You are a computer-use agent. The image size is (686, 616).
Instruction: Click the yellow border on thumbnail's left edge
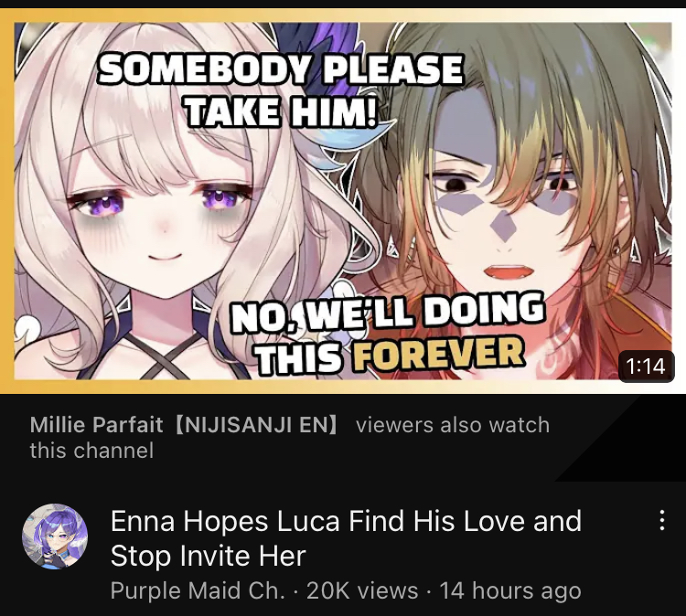6,201
